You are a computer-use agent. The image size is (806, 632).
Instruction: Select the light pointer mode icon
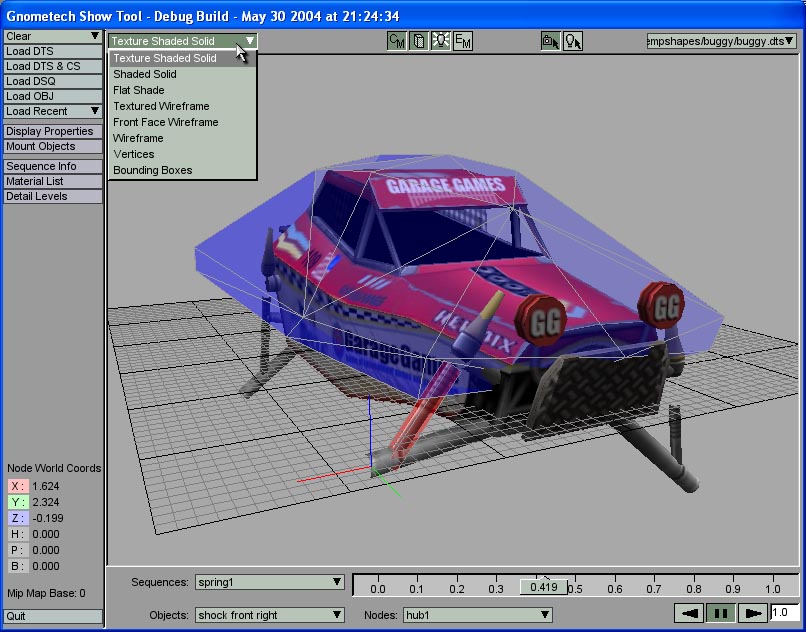point(573,41)
